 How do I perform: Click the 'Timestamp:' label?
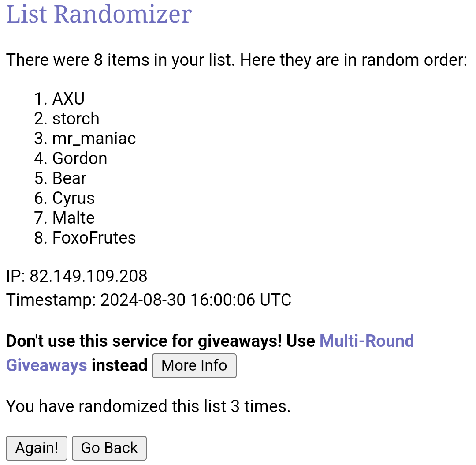(51, 300)
